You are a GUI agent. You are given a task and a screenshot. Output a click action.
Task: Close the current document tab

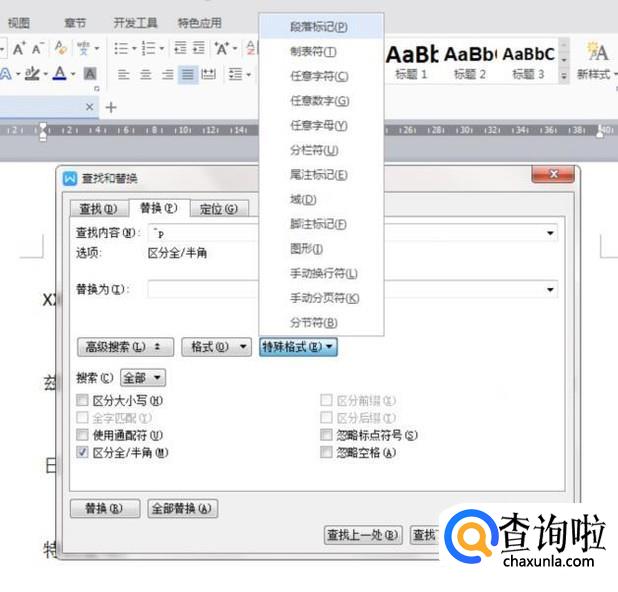pos(89,107)
